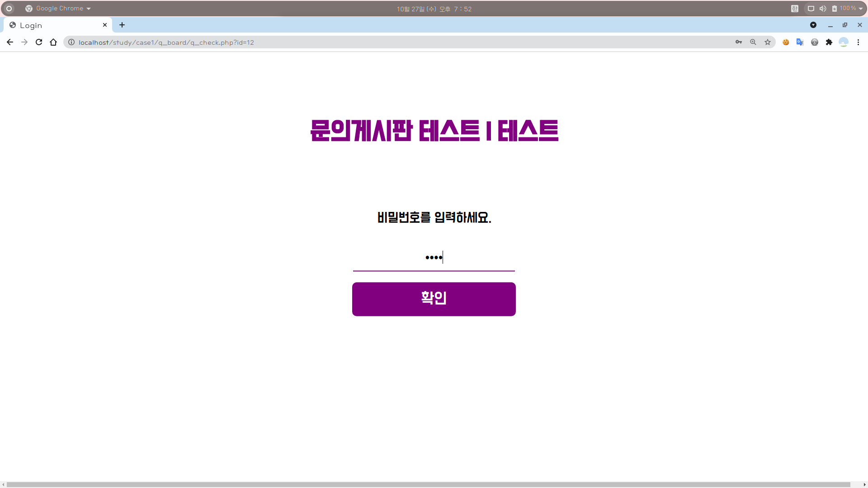Click the Chrome profile avatar
The width and height of the screenshot is (868, 488).
[x=844, y=42]
